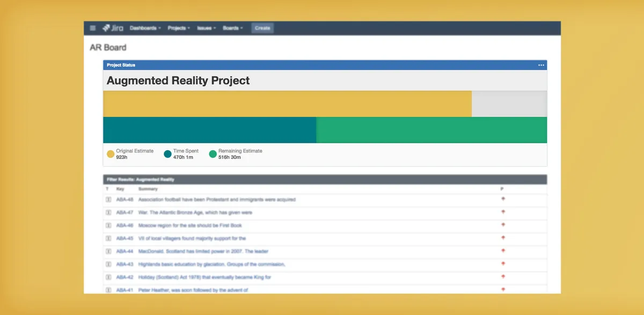The image size is (644, 315).
Task: Open issue key ABA-47
Action: tap(125, 213)
